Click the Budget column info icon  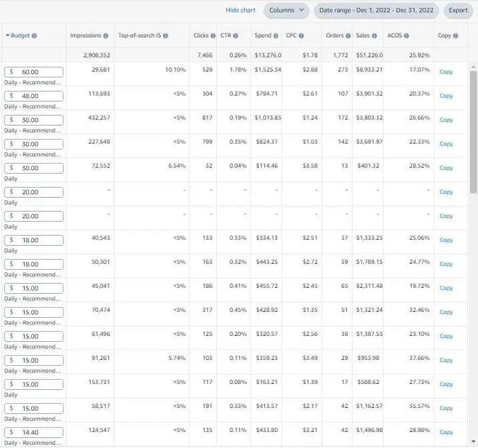(x=34, y=35)
